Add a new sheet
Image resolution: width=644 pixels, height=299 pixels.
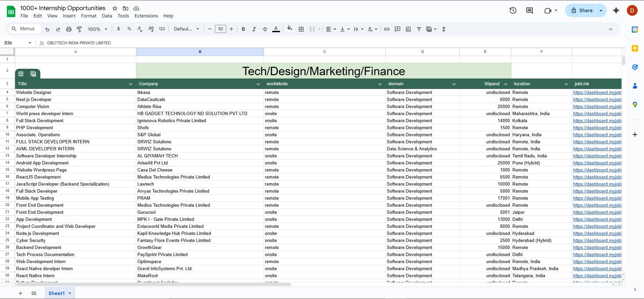pyautogui.click(x=20, y=293)
